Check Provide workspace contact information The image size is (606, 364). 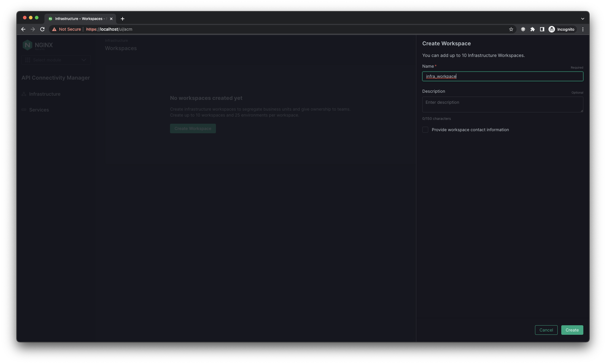click(425, 130)
